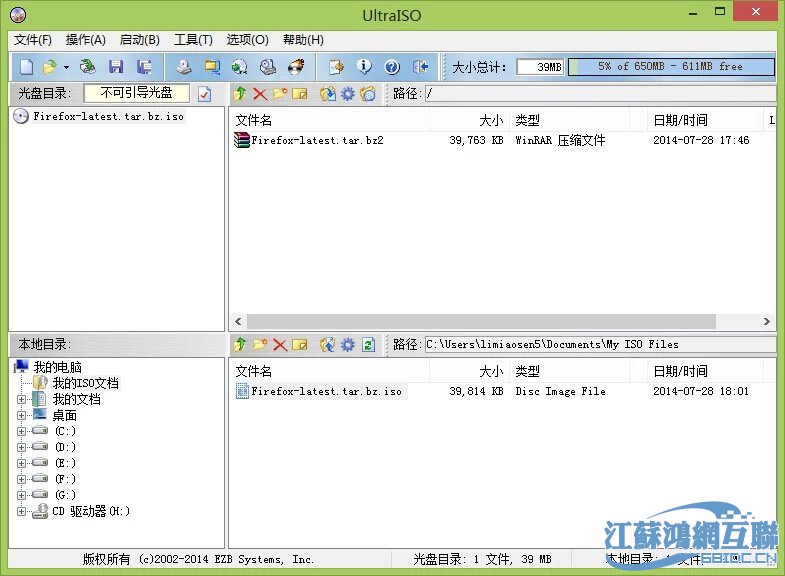Click the Add to image icon in local toolbar

coord(328,344)
